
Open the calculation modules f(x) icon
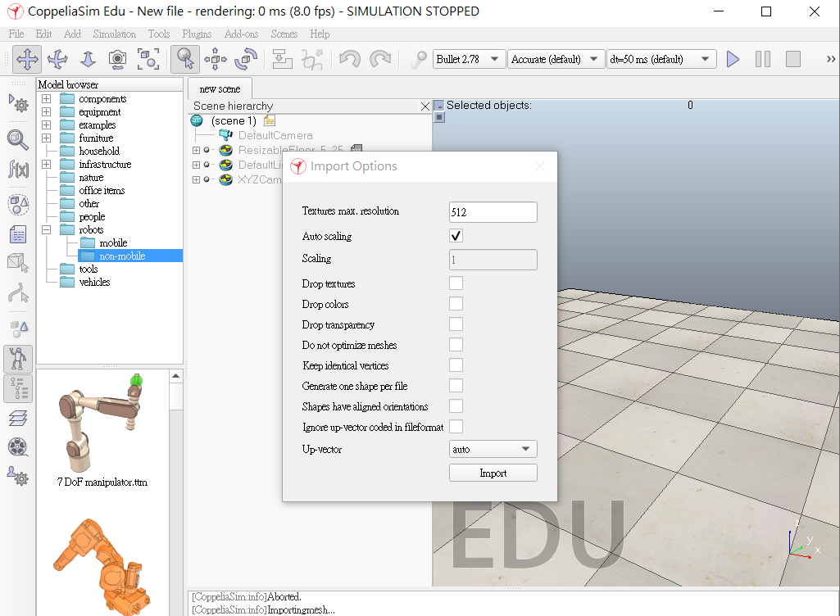click(18, 170)
